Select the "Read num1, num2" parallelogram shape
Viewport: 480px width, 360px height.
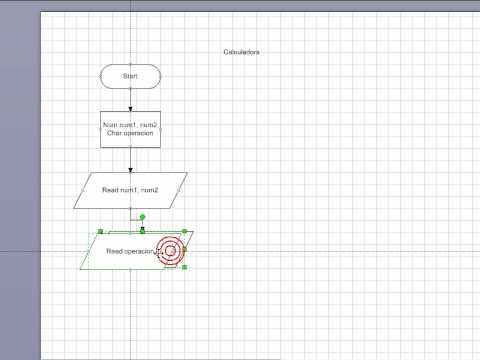coord(130,190)
